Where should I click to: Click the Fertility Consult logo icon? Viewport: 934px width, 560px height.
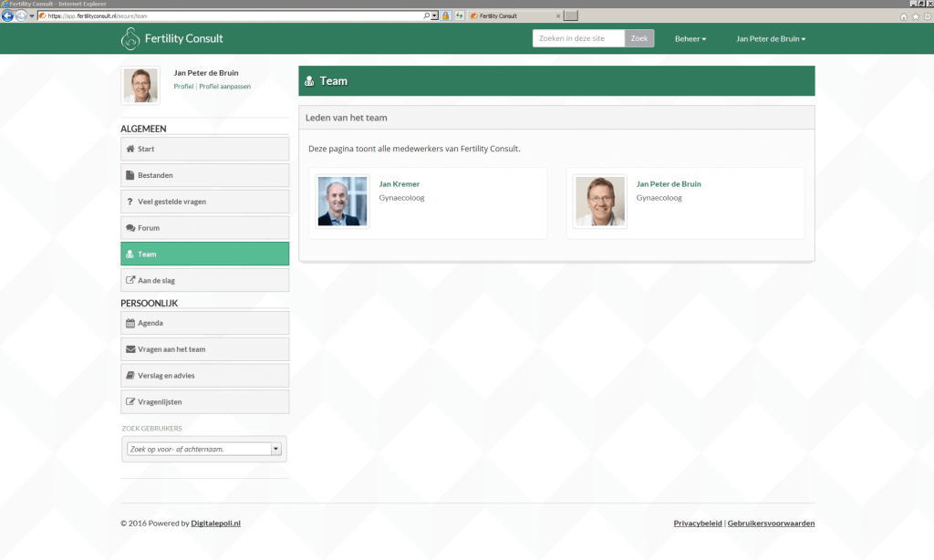(130, 38)
